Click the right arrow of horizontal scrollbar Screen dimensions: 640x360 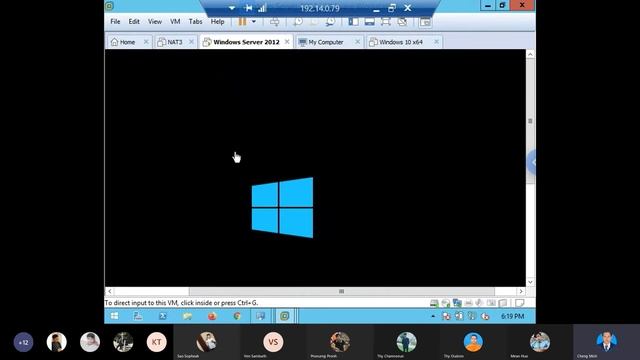(x=521, y=291)
